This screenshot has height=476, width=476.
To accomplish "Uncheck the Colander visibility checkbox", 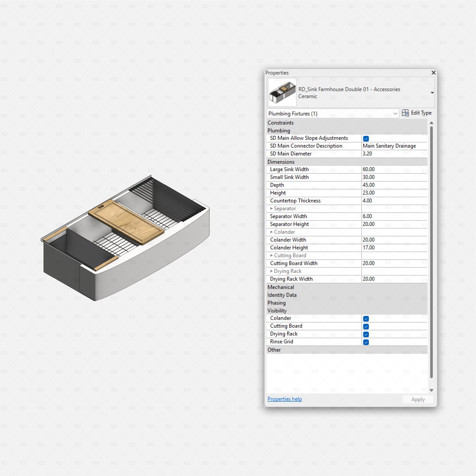I will point(366,319).
